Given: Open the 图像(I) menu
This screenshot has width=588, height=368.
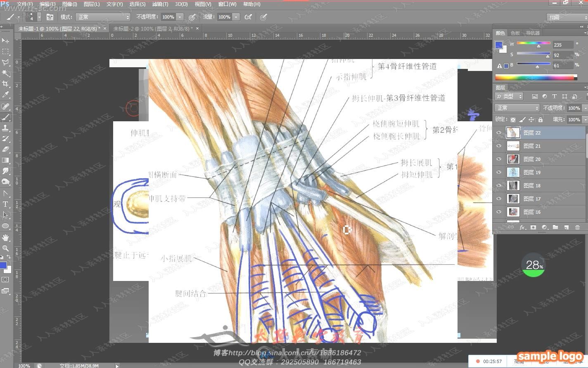Looking at the screenshot, I should pyautogui.click(x=69, y=4).
